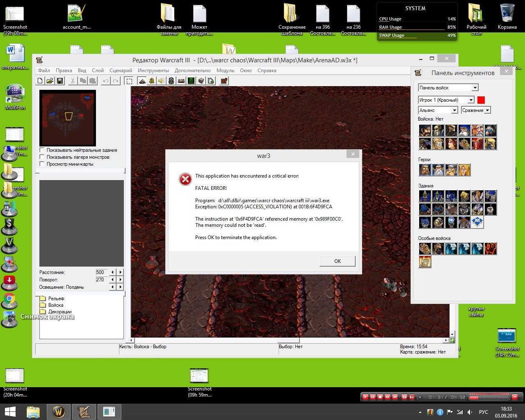Click the minimap preview thumbnail

click(x=68, y=118)
